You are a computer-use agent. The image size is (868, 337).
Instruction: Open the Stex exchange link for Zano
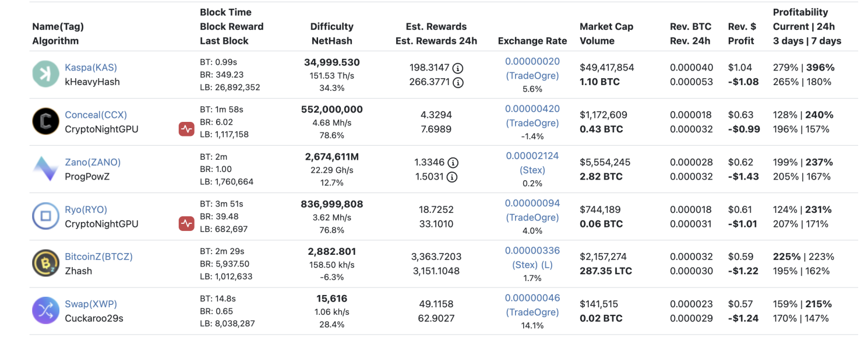(x=532, y=170)
